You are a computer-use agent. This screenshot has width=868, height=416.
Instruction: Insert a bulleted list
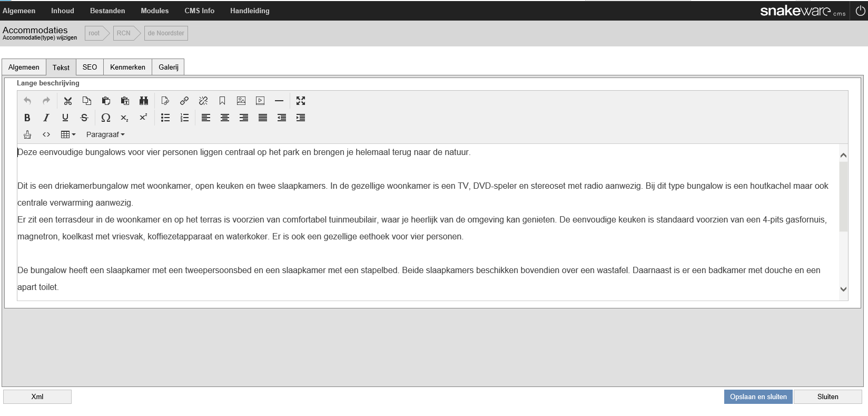(165, 118)
